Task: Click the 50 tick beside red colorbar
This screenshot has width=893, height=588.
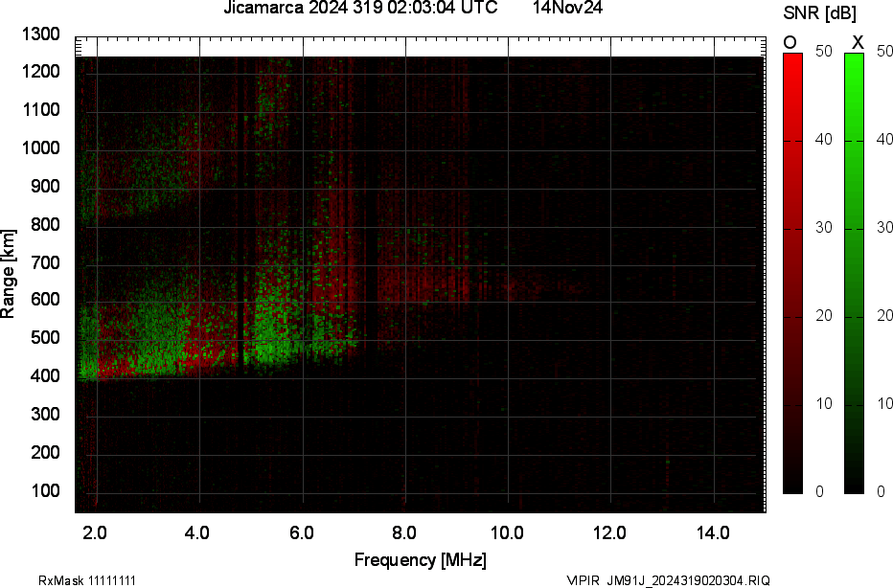Action: (x=822, y=53)
